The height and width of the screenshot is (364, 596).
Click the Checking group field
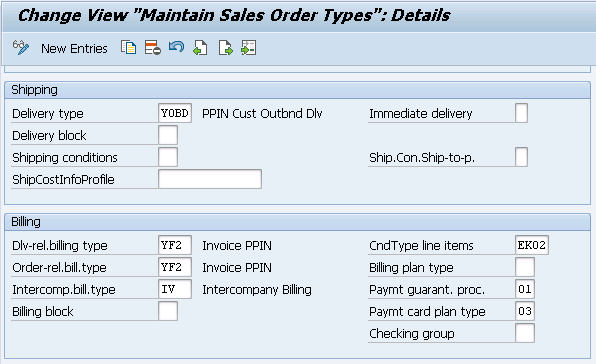(525, 333)
